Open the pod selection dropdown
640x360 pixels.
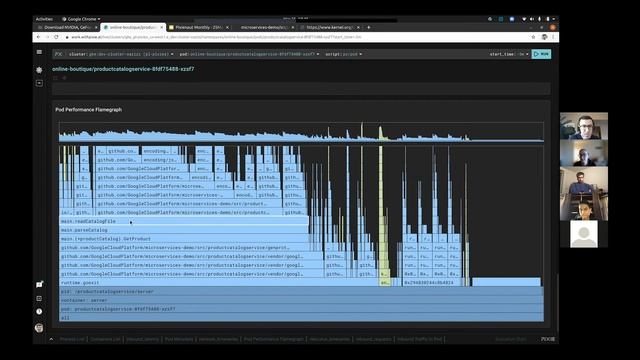coord(249,54)
